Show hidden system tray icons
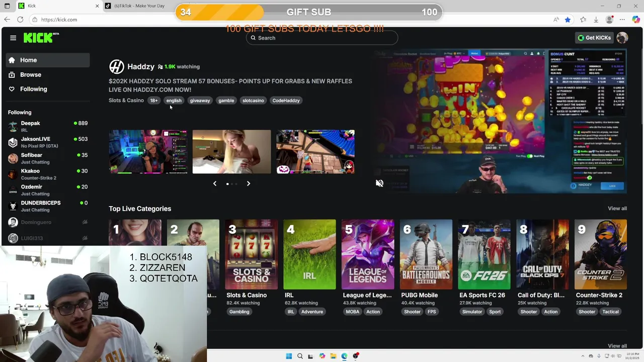This screenshot has height=362, width=644. point(583,356)
